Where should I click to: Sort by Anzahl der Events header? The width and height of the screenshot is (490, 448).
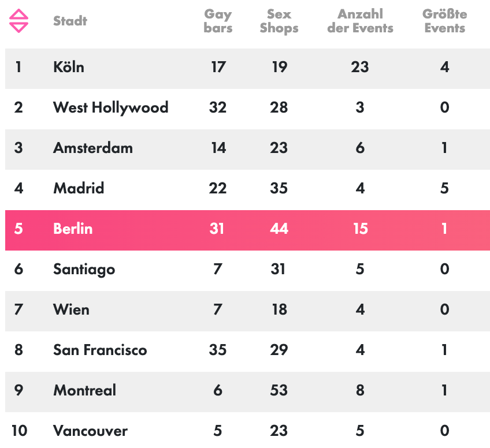(x=360, y=21)
